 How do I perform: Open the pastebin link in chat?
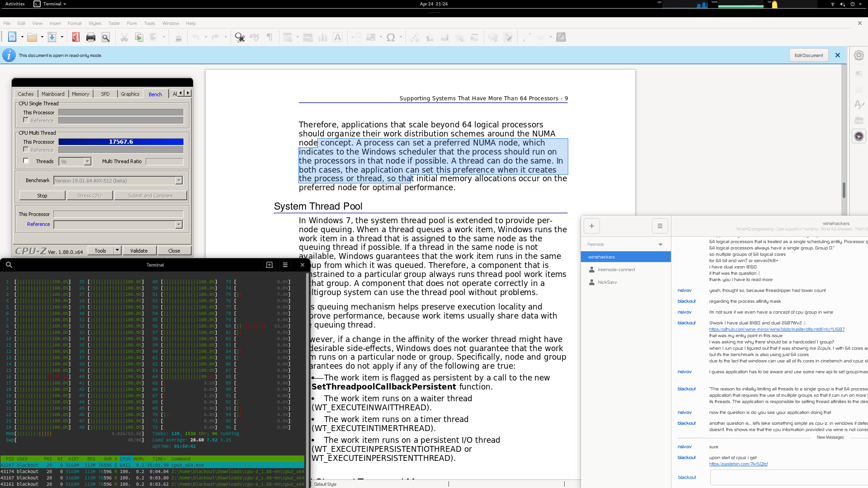tap(738, 464)
